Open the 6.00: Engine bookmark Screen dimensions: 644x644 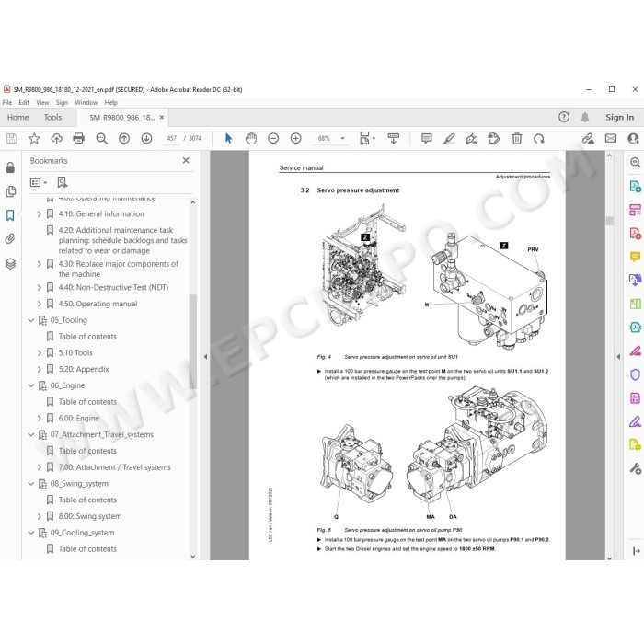(78, 418)
